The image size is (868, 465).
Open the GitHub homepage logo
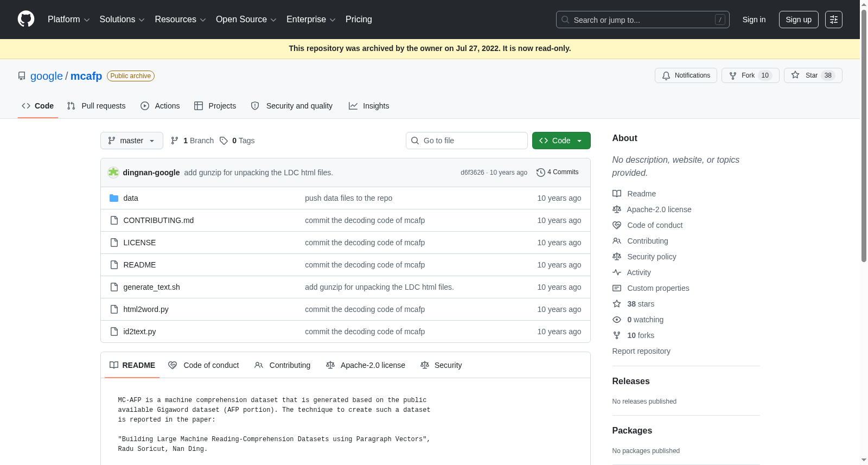[26, 19]
